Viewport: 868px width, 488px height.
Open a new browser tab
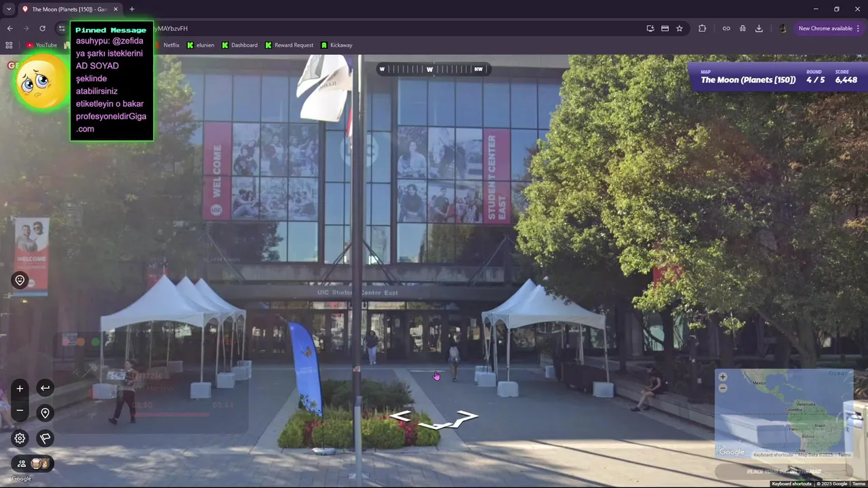pyautogui.click(x=132, y=9)
